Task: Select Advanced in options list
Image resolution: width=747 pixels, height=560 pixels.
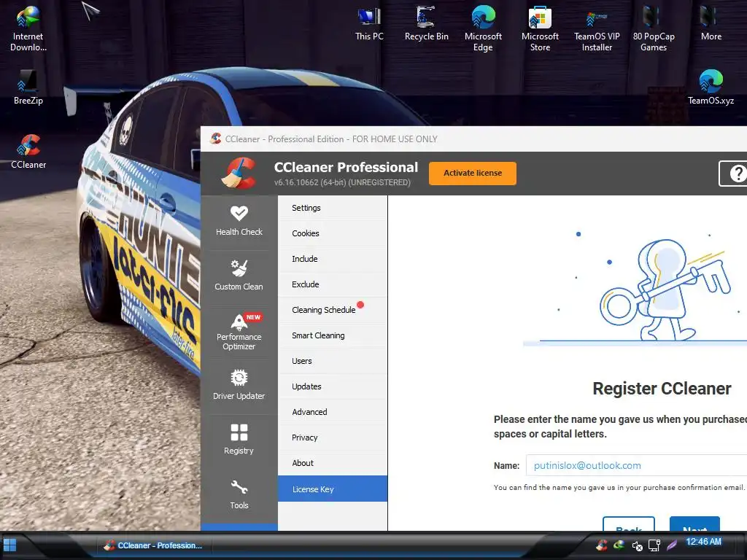Action: pos(333,412)
